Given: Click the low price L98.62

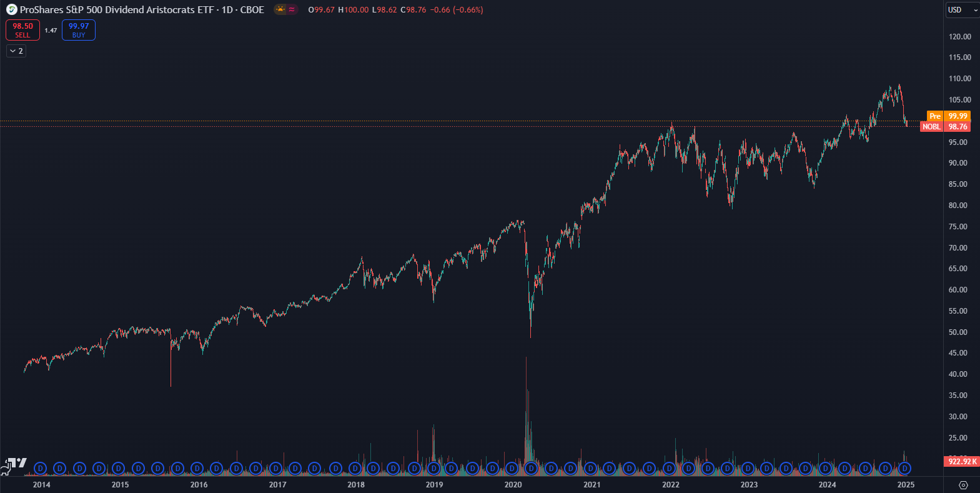Looking at the screenshot, I should pos(385,10).
